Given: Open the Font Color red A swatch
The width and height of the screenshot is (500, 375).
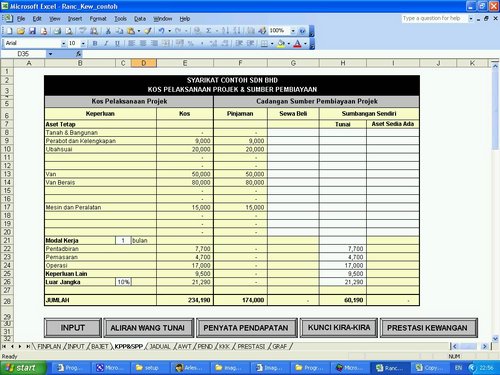Looking at the screenshot, I should click(x=297, y=43).
